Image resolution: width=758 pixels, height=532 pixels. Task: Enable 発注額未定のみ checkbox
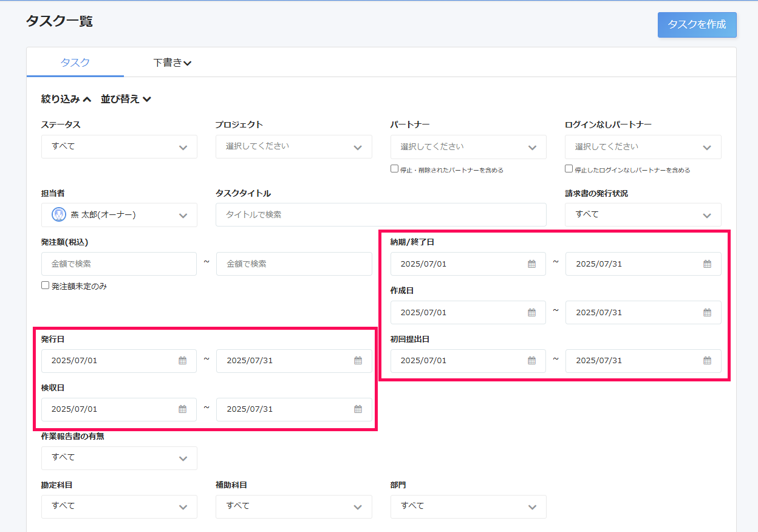(46, 285)
